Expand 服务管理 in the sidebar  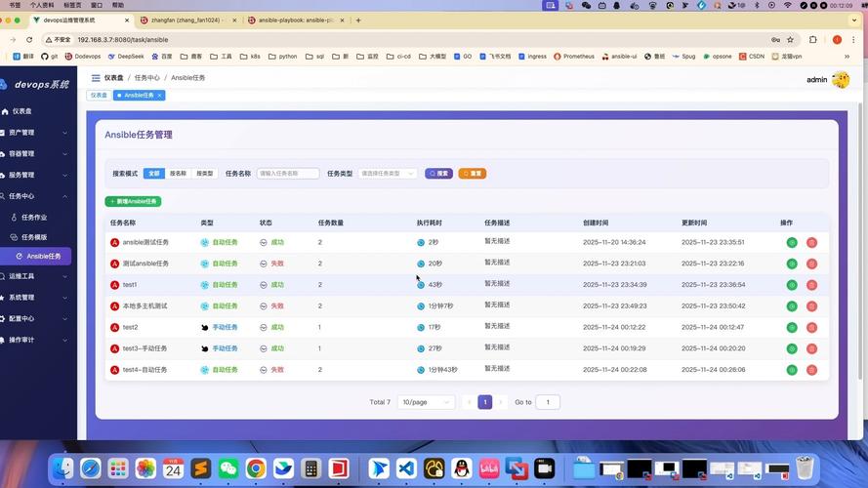[x=36, y=175]
